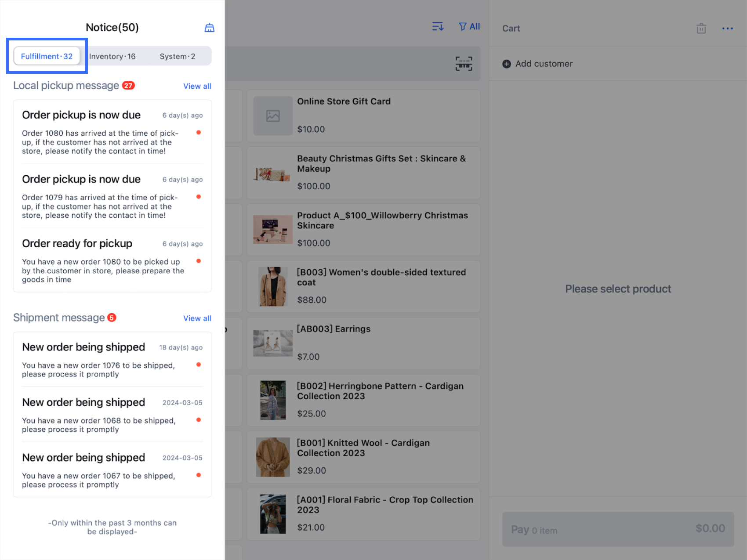Viewport: 747px width, 560px height.
Task: Select Floral Fabric Crop Top product
Action: (363, 514)
